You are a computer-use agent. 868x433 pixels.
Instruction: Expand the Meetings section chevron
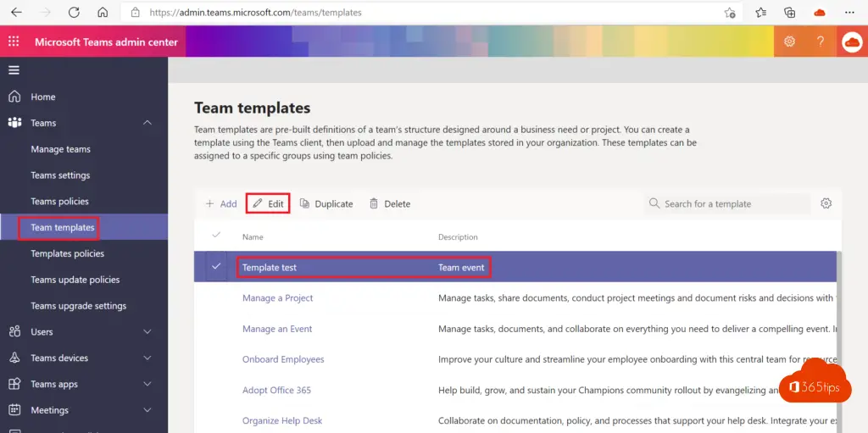[147, 410]
